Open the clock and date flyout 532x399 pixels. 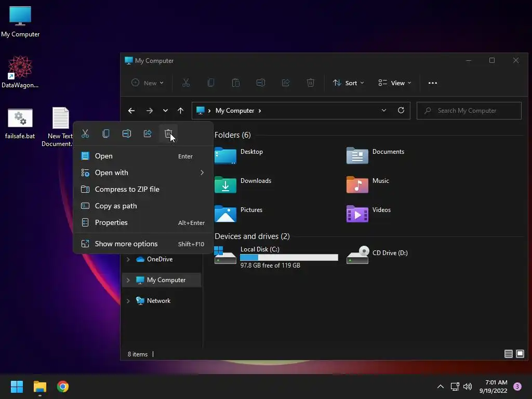(x=494, y=387)
